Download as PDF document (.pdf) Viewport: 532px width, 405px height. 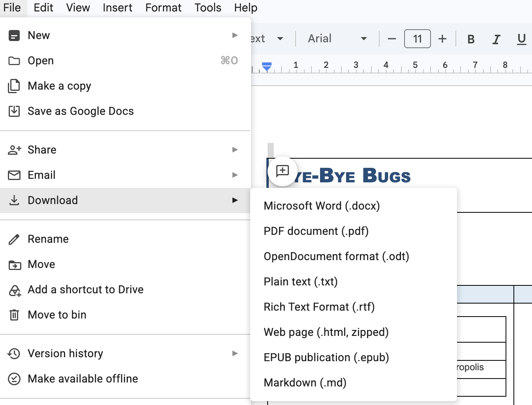354,231
